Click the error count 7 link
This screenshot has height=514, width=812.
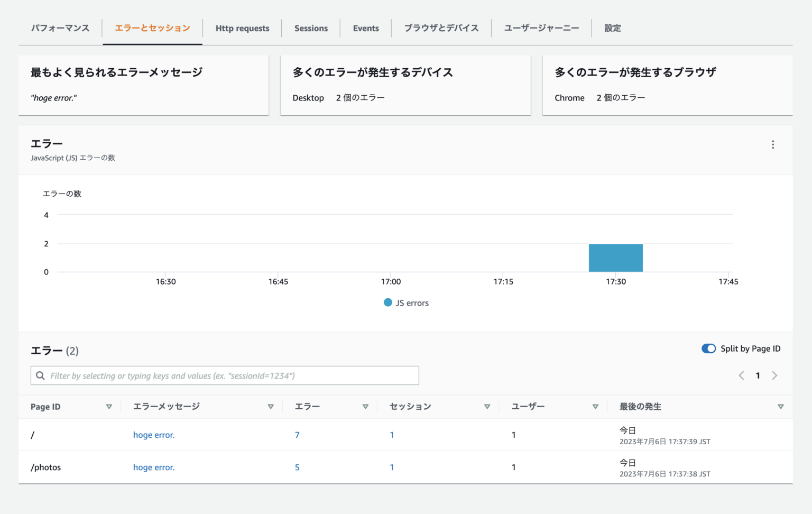[x=297, y=435]
